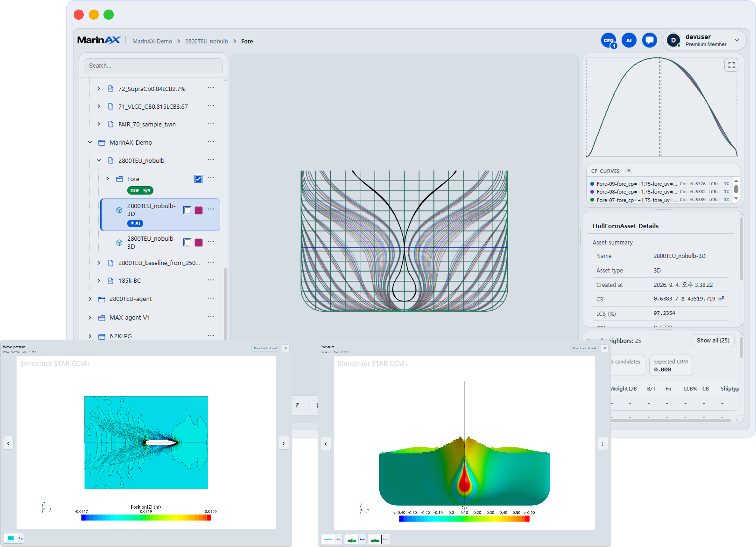Expand the CP curves chart to fullscreen

731,65
